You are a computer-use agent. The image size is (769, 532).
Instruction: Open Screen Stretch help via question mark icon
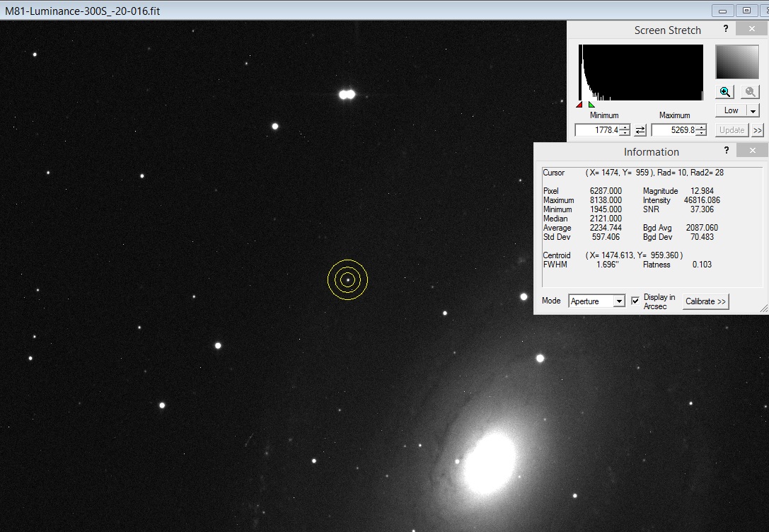point(725,29)
